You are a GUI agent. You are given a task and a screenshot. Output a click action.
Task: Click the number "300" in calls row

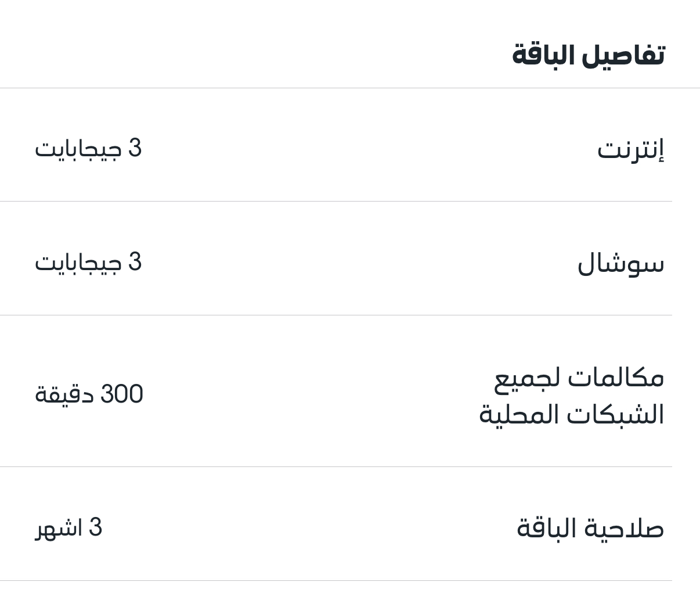(122, 394)
